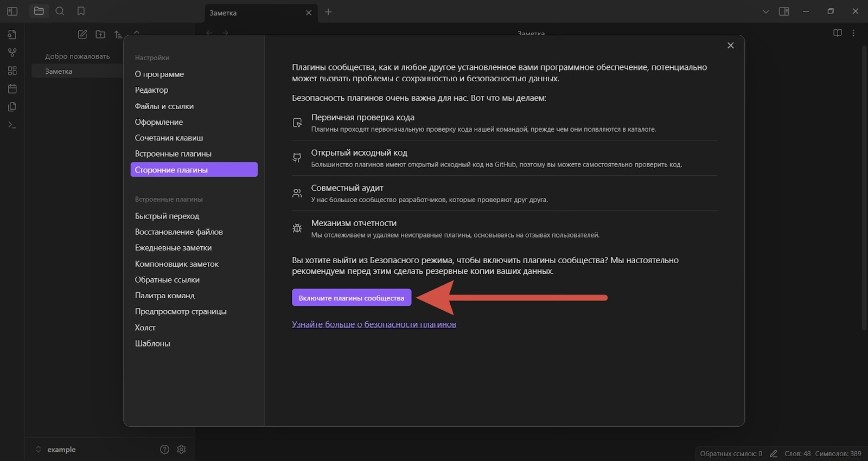
Task: Open "Сочетания клавиш" settings section
Action: click(x=169, y=138)
